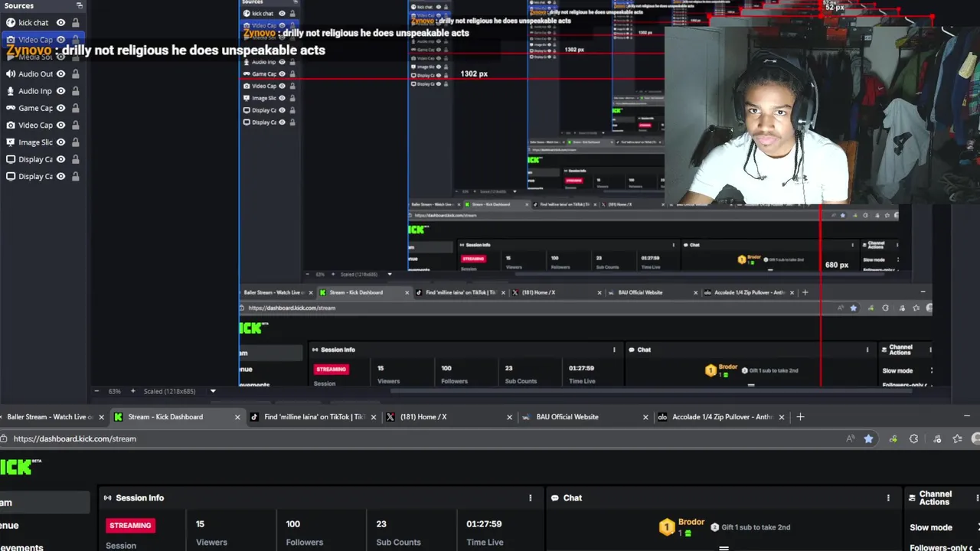Open the Find 'milline laina' on TikTok tab
The width and height of the screenshot is (980, 551).
[x=315, y=417]
